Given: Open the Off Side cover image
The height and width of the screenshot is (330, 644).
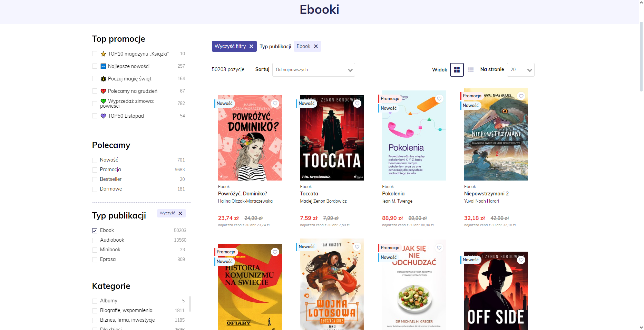Looking at the screenshot, I should click(x=496, y=291).
